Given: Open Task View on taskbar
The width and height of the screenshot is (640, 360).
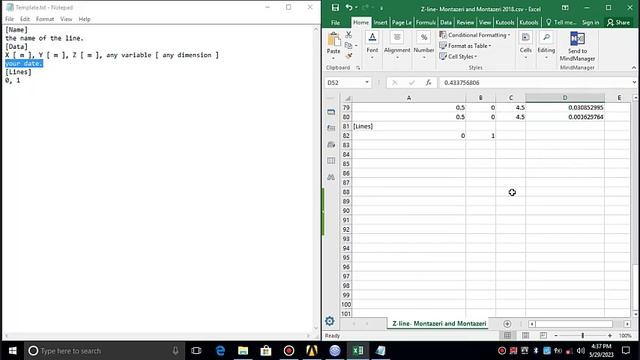Looking at the screenshot, I should [196, 351].
